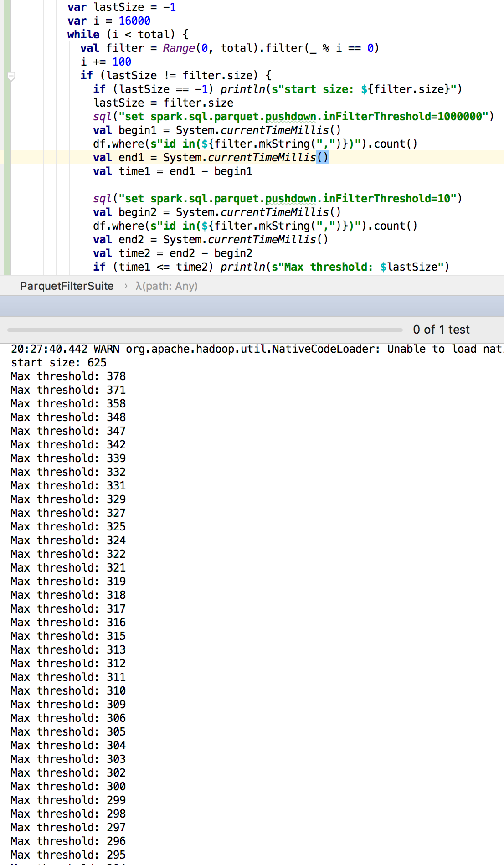Click the '0 of 1 test' status text
The image size is (504, 865).
click(441, 330)
